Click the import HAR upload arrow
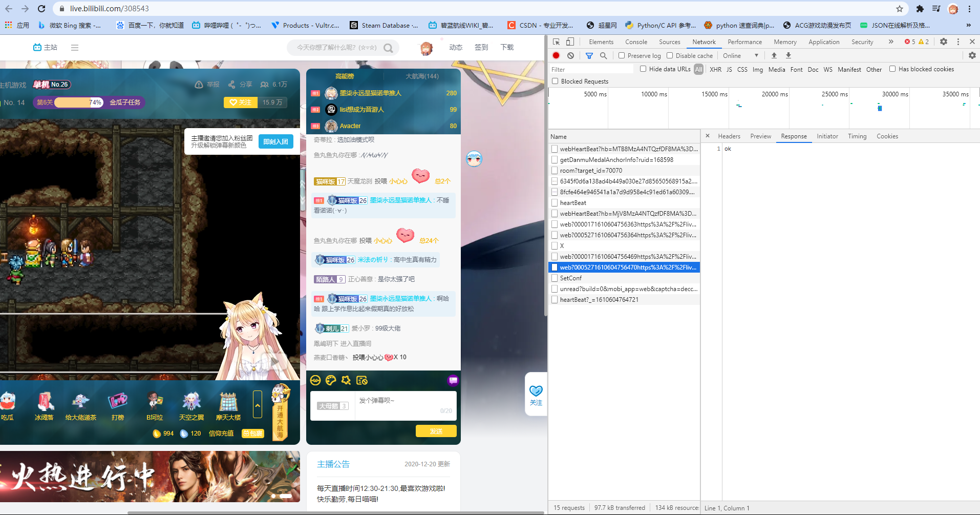 774,55
